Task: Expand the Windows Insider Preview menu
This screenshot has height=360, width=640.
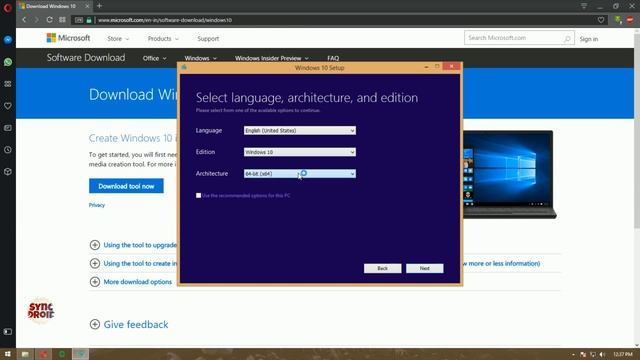Action: tap(271, 58)
